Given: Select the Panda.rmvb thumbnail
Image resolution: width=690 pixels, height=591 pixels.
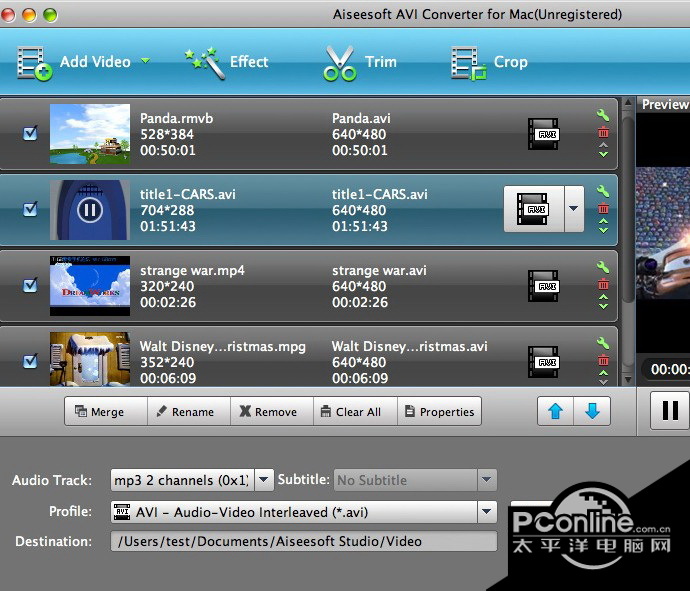Looking at the screenshot, I should click(x=90, y=134).
